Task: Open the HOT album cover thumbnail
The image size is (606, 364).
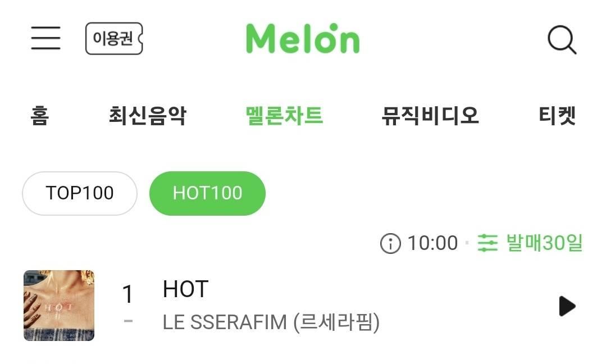Action: (x=59, y=306)
